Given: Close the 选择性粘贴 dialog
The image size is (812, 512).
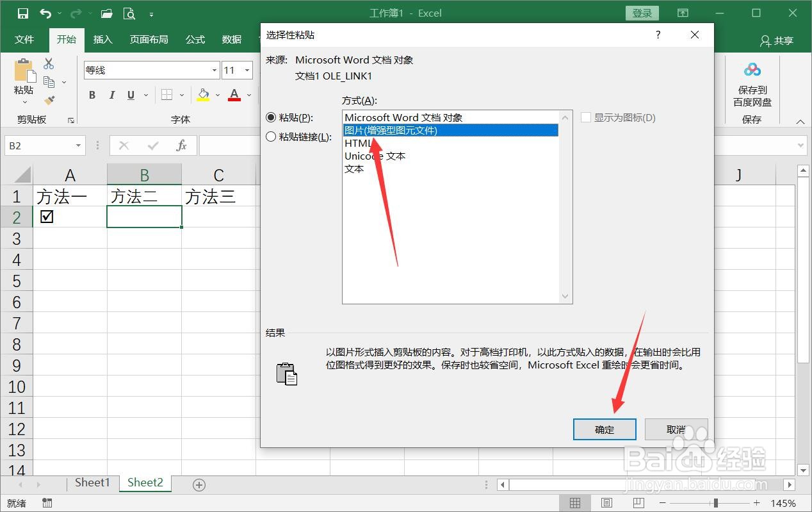Looking at the screenshot, I should [x=695, y=35].
